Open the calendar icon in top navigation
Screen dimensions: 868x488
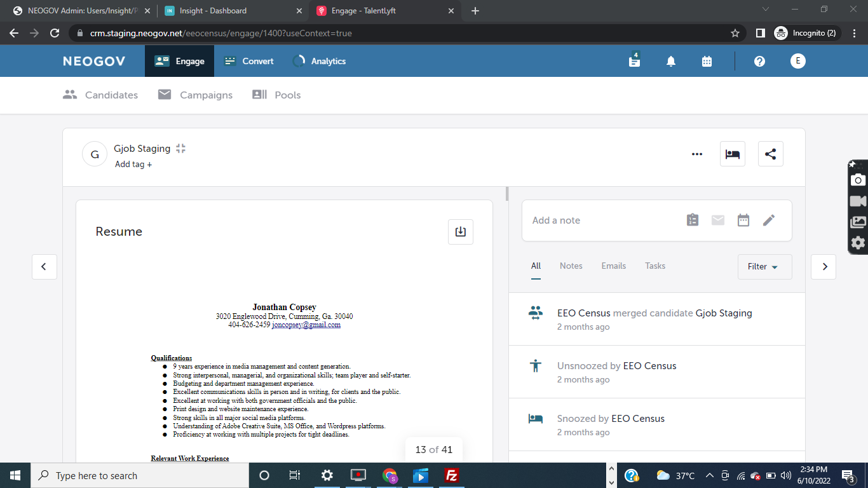(x=707, y=62)
